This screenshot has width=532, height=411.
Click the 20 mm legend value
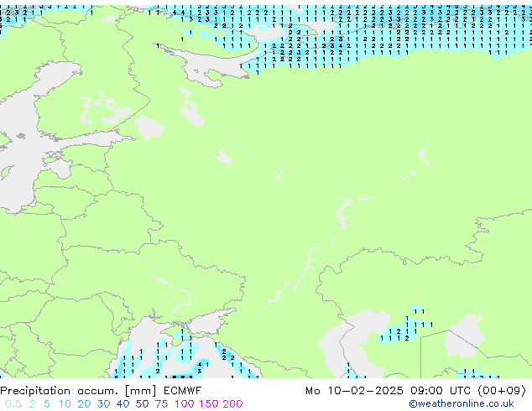click(x=84, y=404)
